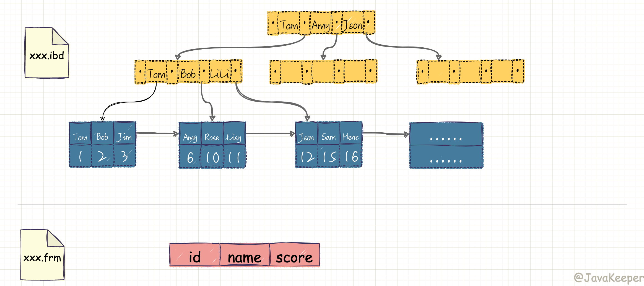The height and width of the screenshot is (286, 644).
Task: Select the Json key in root node
Action: pyautogui.click(x=353, y=24)
